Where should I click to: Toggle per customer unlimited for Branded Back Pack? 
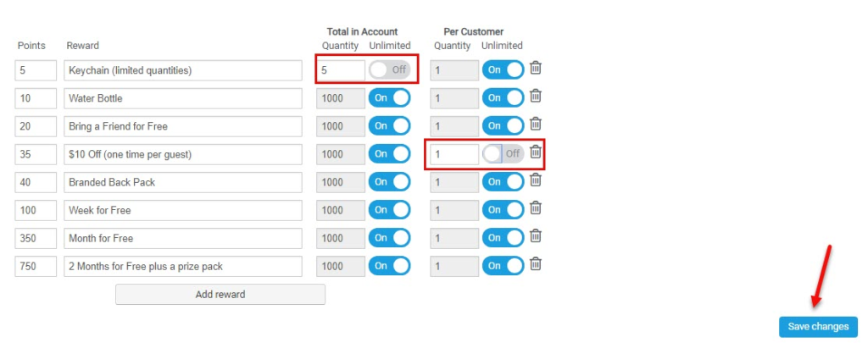click(503, 182)
